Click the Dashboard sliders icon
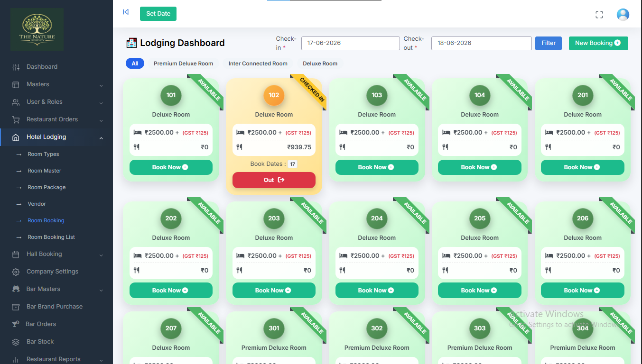 pyautogui.click(x=16, y=67)
